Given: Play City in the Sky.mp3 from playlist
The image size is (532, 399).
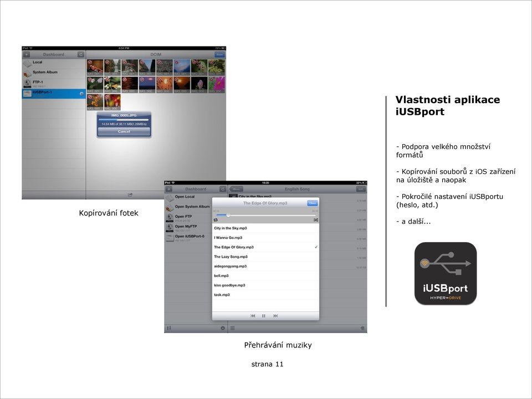Looking at the screenshot, I should point(265,228).
